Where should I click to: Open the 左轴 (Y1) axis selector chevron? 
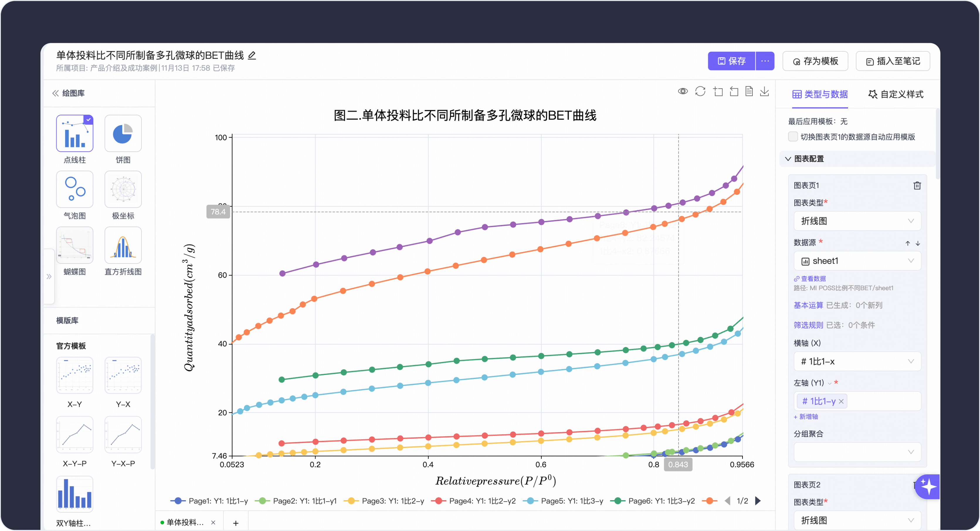(829, 383)
